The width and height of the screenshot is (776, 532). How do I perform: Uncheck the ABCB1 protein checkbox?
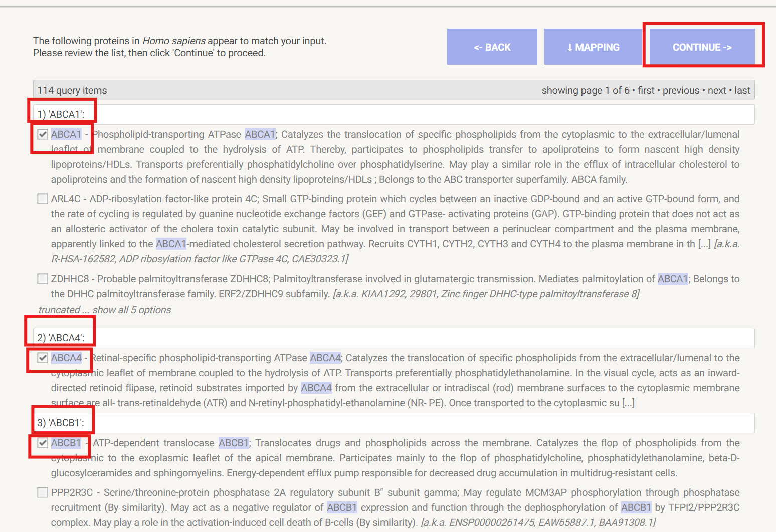43,443
